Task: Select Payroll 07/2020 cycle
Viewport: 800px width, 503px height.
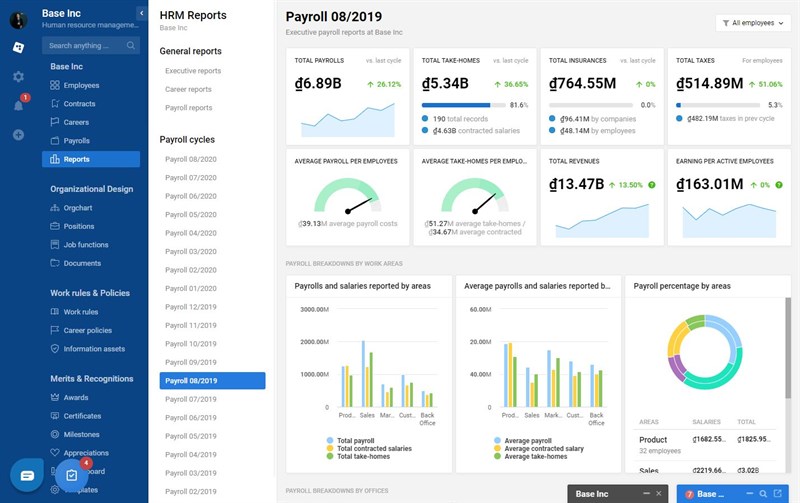Action: click(x=190, y=178)
